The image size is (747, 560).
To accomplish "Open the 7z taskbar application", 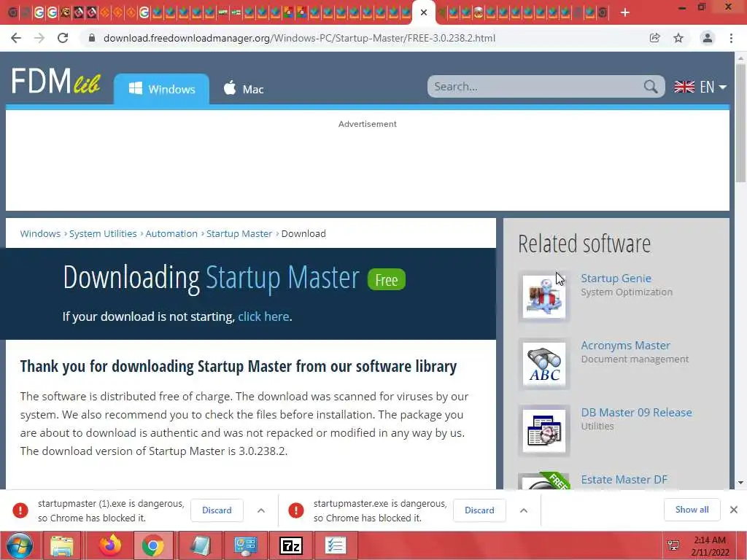I will pos(290,545).
